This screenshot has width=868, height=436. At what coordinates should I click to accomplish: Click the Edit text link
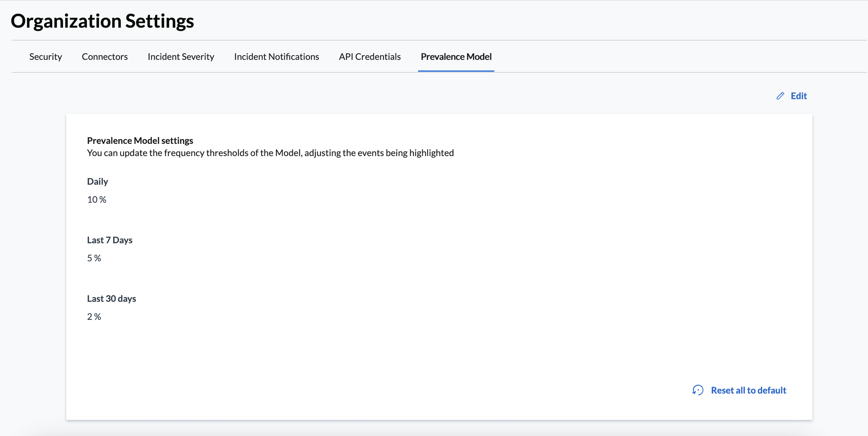[799, 96]
